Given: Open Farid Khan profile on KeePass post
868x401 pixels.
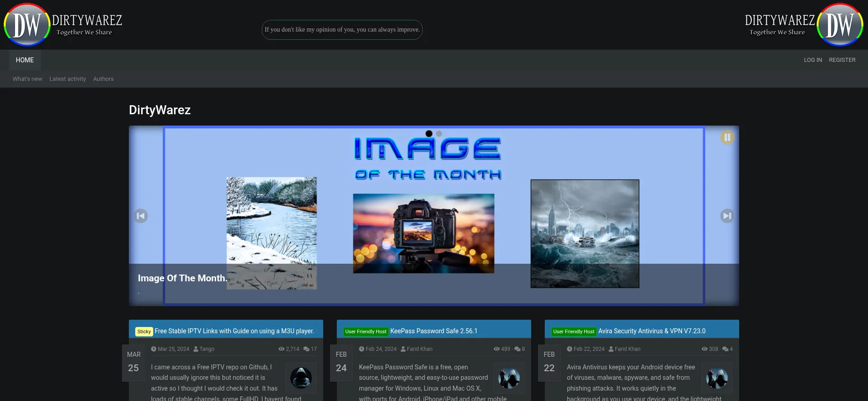Looking at the screenshot, I should (x=420, y=349).
